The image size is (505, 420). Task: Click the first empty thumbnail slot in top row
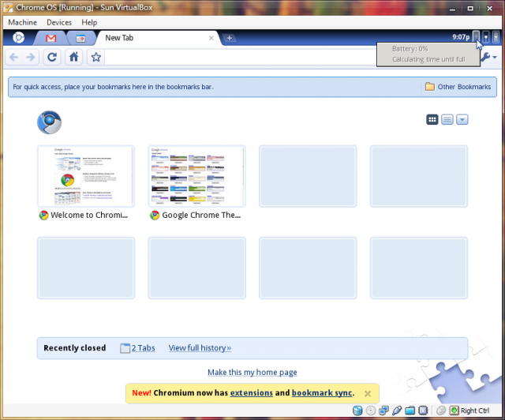tap(308, 176)
